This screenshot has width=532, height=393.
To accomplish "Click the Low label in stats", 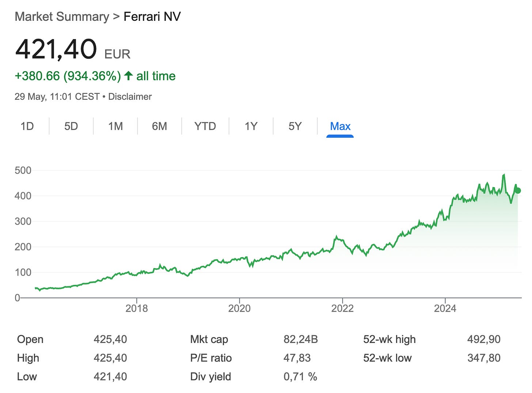I will 27,377.
